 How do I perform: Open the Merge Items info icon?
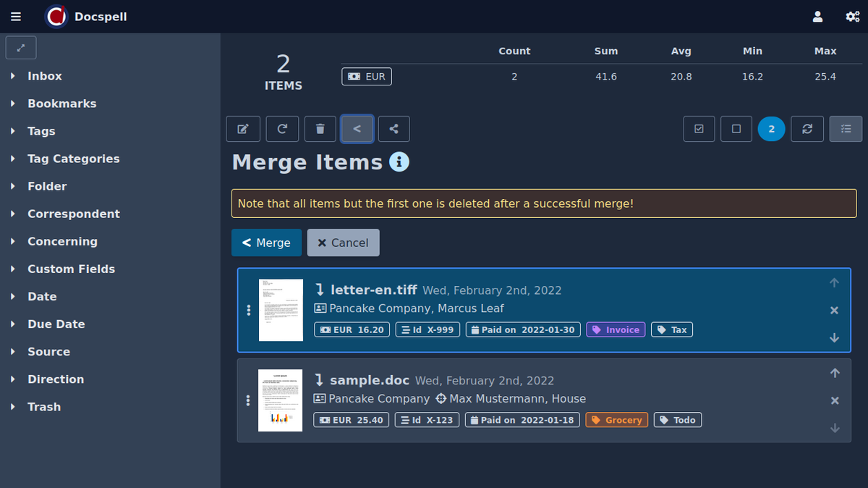coord(399,161)
